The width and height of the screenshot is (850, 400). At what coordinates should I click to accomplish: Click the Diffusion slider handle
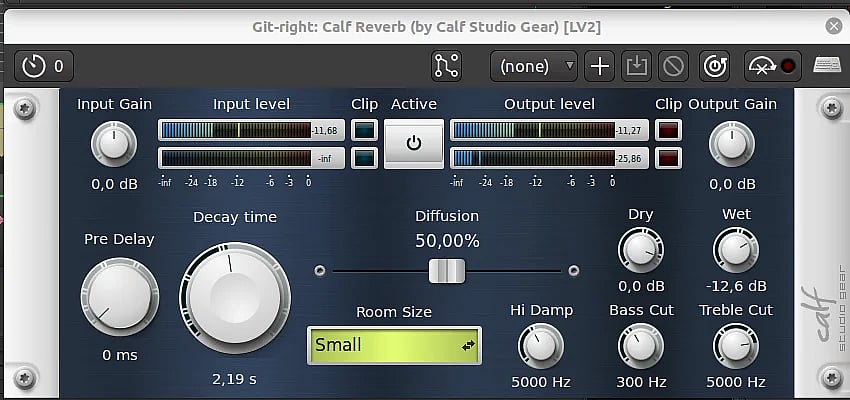pos(447,270)
